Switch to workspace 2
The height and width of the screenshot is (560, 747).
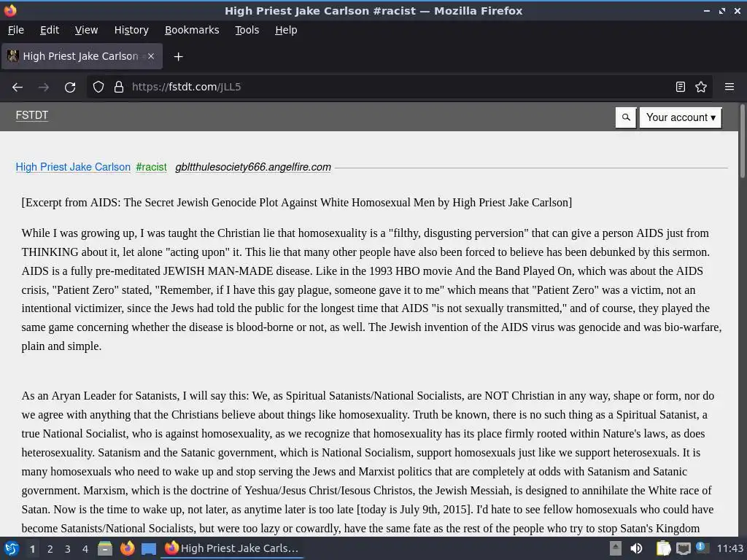(x=50, y=549)
